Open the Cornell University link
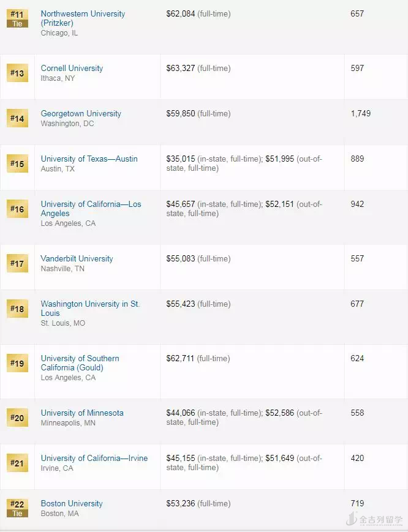This screenshot has height=532, width=408. [72, 68]
